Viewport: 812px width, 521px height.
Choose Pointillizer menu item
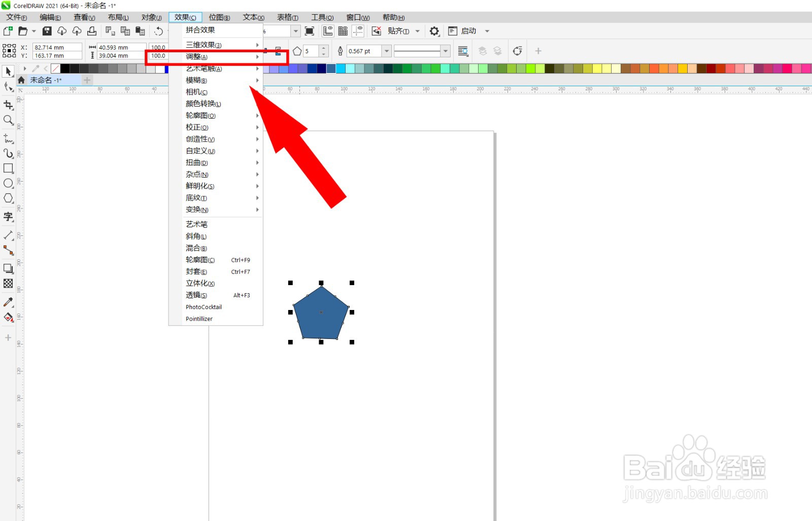pos(216,319)
